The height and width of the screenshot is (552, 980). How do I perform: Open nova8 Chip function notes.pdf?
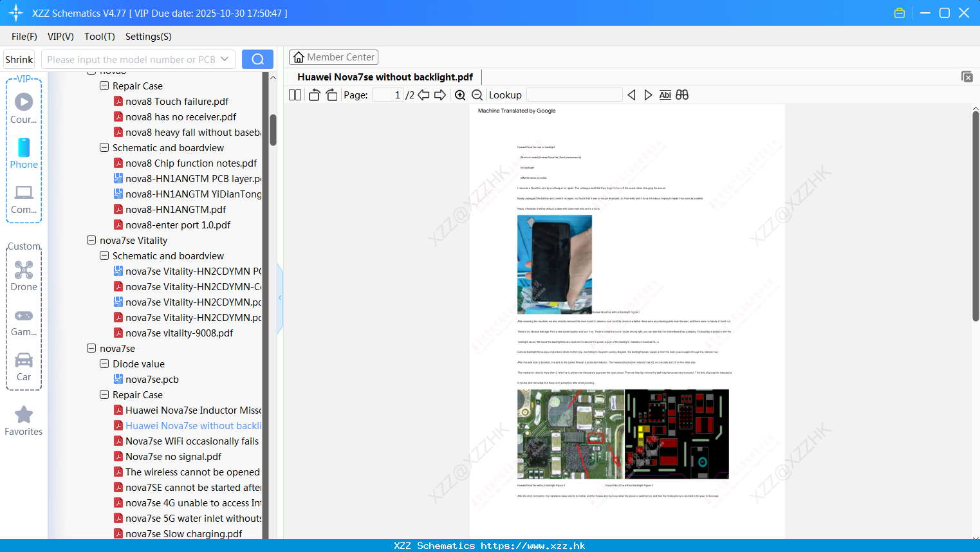pos(185,163)
